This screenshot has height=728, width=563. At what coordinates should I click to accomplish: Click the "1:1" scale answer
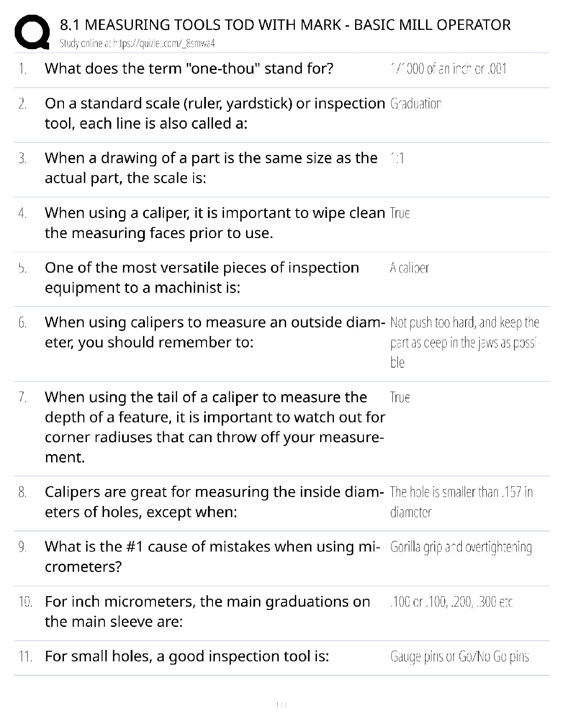(397, 159)
